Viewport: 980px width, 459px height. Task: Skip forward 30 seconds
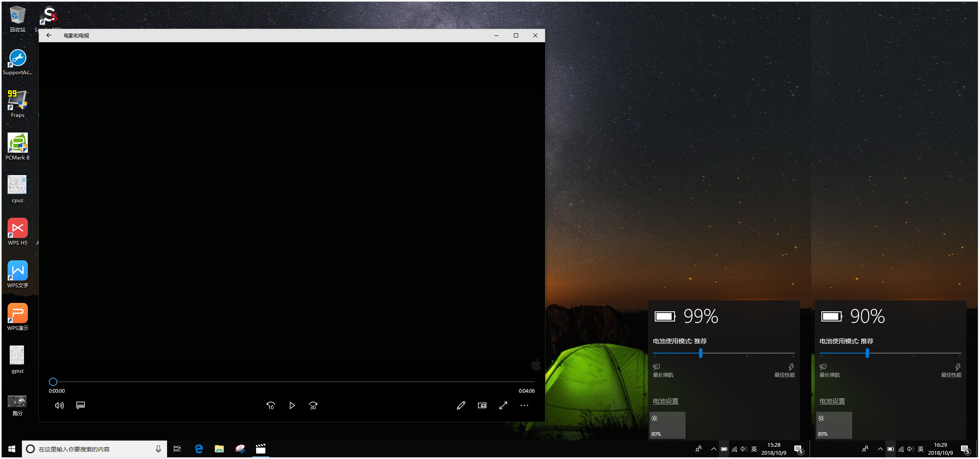point(313,405)
